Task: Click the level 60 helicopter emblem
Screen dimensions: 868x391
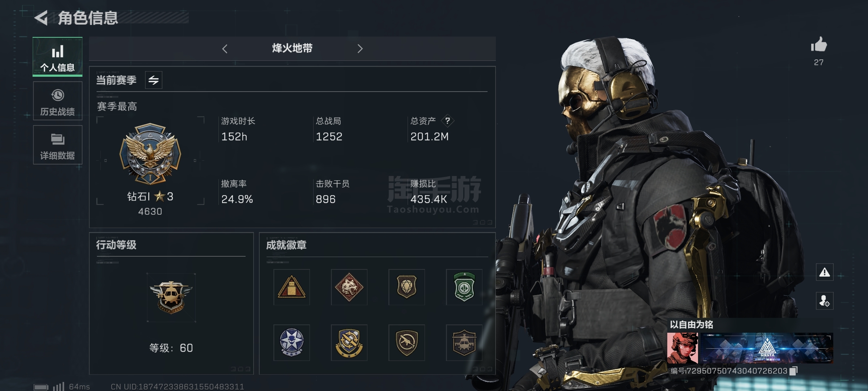Action: (171, 298)
